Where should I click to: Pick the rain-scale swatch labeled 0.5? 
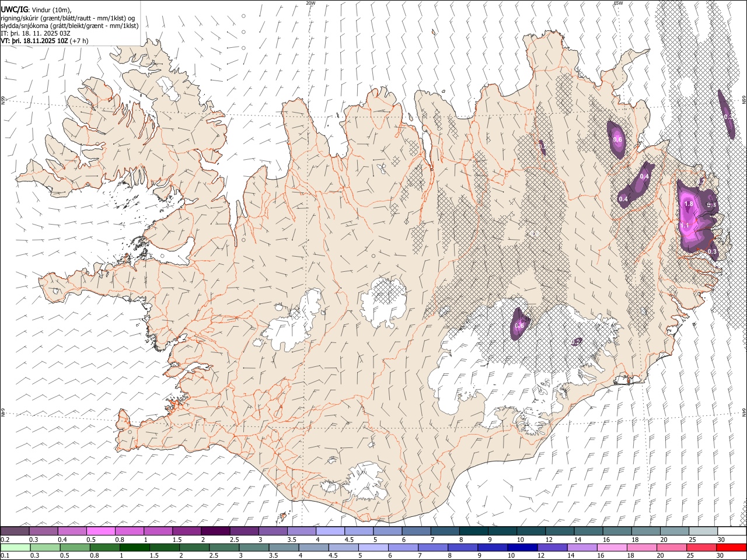75,547
